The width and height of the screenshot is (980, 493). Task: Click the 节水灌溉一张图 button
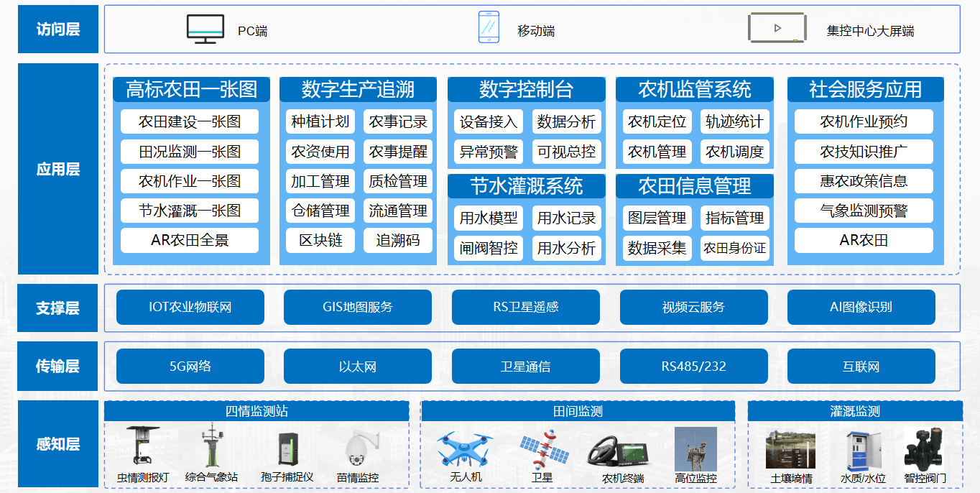[190, 211]
